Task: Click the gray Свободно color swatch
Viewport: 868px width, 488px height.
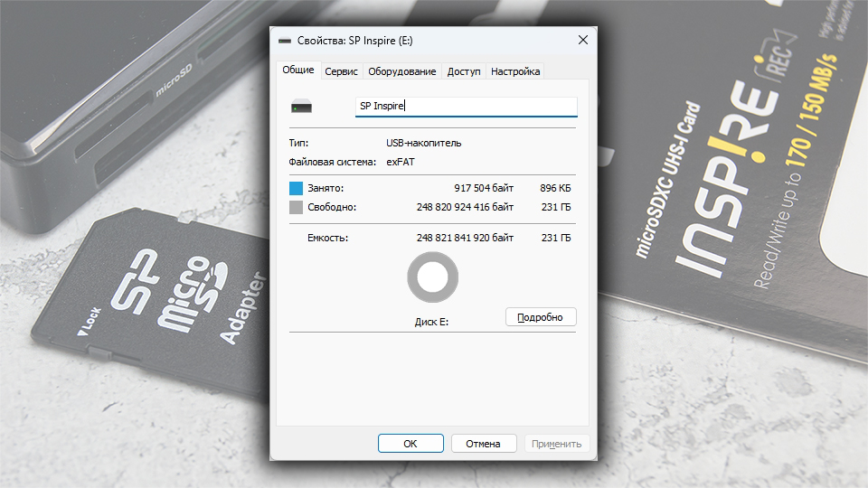Action: (297, 207)
